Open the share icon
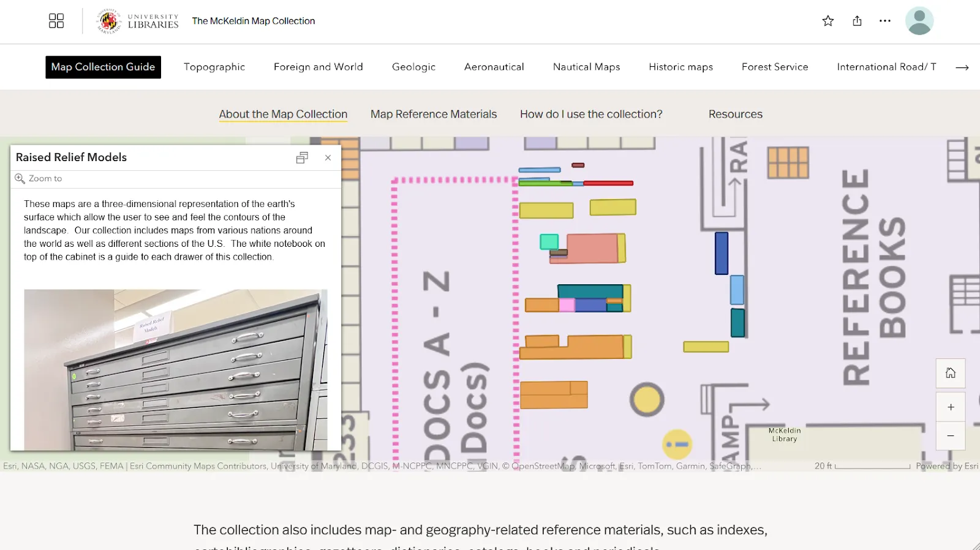The height and width of the screenshot is (550, 980). point(857,21)
